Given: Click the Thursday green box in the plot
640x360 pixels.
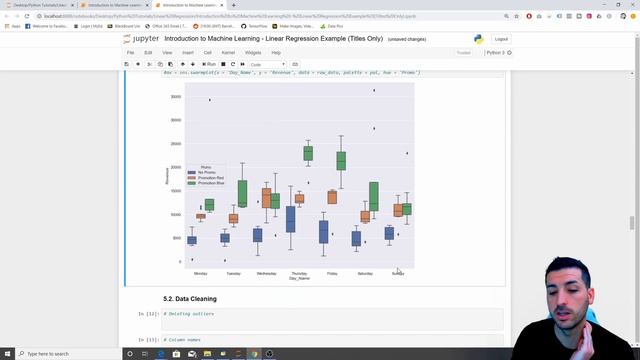Looking at the screenshot, I should tap(308, 153).
